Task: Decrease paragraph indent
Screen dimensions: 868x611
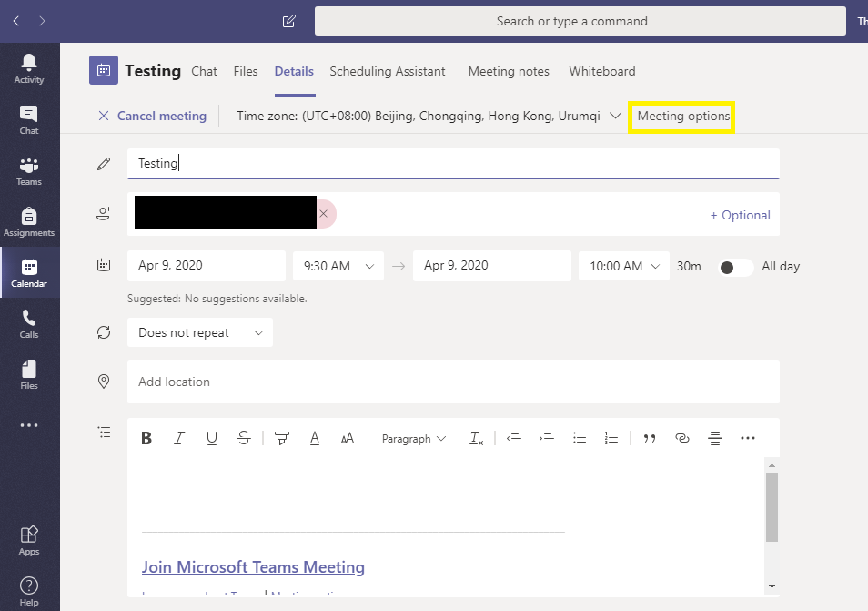Action: (514, 438)
